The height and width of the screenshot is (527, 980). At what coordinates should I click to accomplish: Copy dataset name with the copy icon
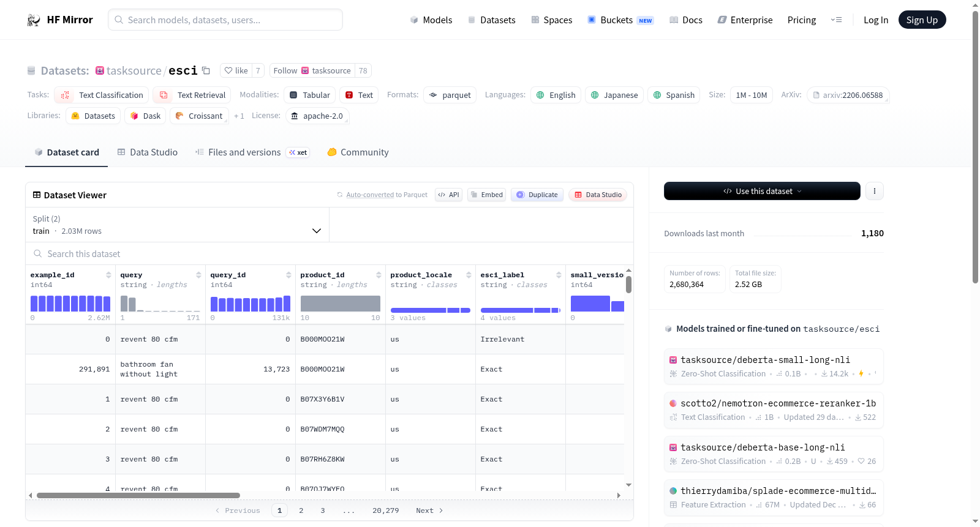(x=206, y=71)
